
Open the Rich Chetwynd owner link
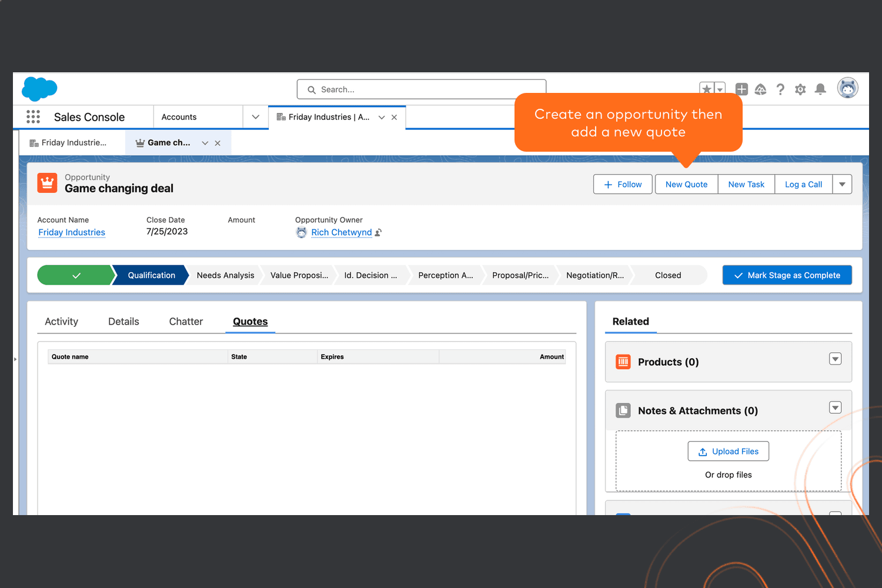342,232
